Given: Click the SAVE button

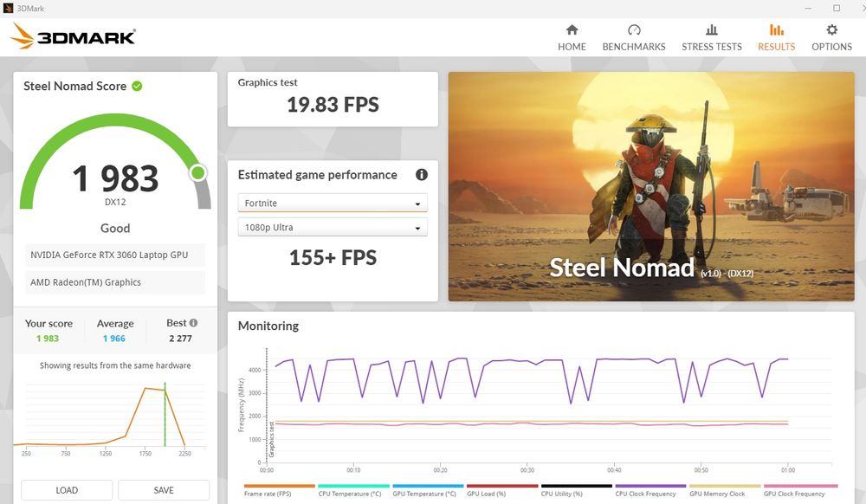Looking at the screenshot, I should pyautogui.click(x=164, y=490).
